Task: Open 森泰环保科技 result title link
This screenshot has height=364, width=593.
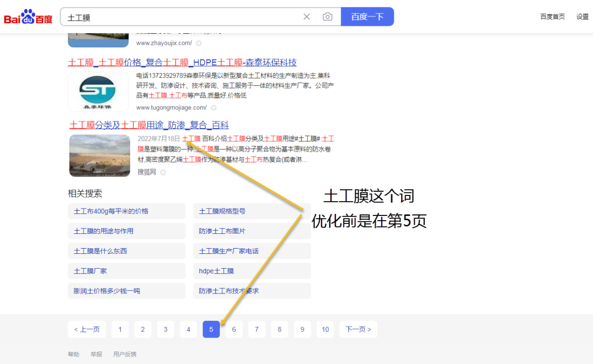Action: [x=182, y=63]
